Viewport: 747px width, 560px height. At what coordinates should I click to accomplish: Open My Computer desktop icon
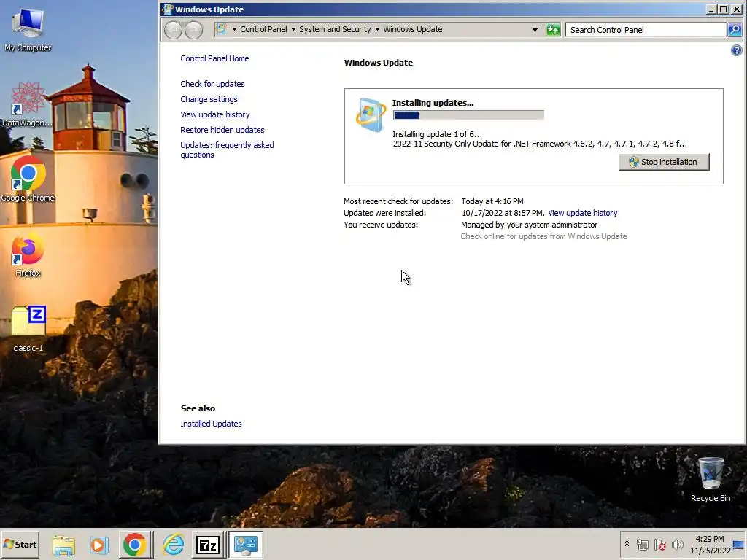pyautogui.click(x=28, y=29)
